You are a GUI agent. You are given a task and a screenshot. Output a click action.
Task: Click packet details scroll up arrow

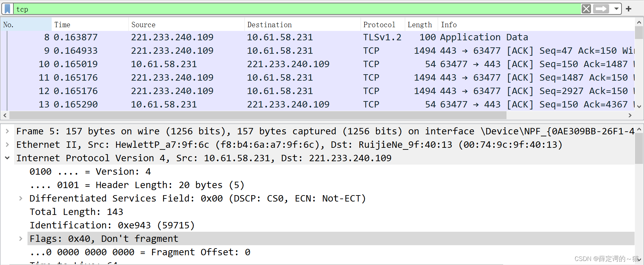click(x=639, y=129)
